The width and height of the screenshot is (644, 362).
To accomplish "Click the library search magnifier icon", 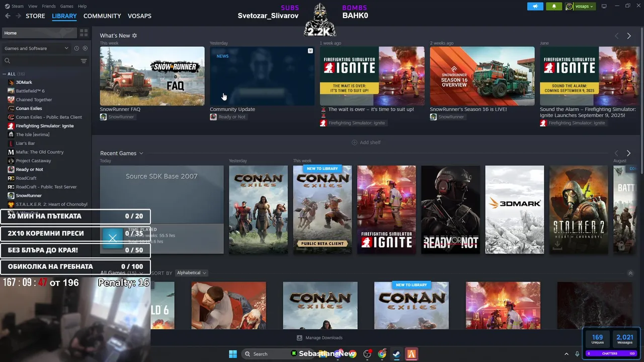I will coord(8,61).
